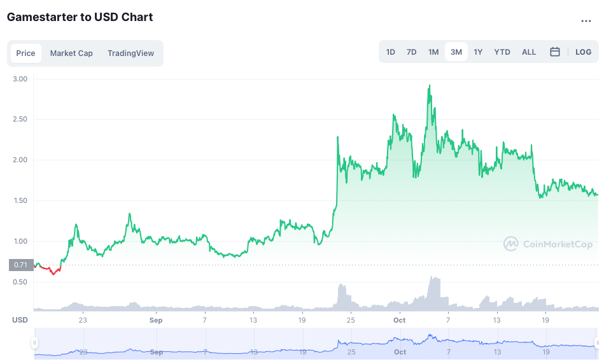611x364 pixels.
Task: Switch to the Market Cap tab
Action: tap(71, 53)
